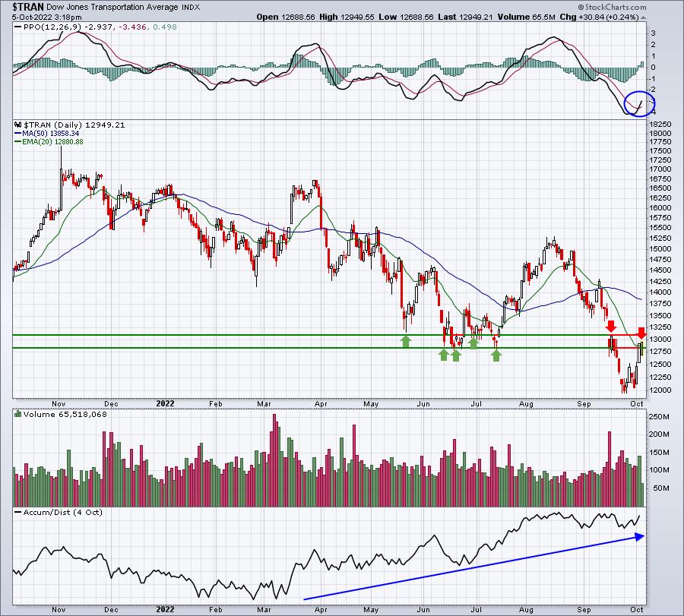
Task: Click the Accum/Dist (4 Oct) label
Action: click(x=63, y=512)
